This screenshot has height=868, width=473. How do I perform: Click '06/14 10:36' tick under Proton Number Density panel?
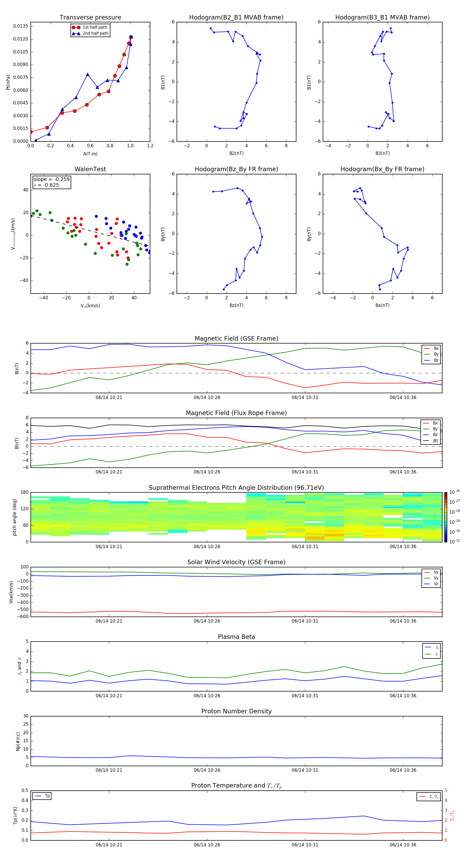pos(403,770)
